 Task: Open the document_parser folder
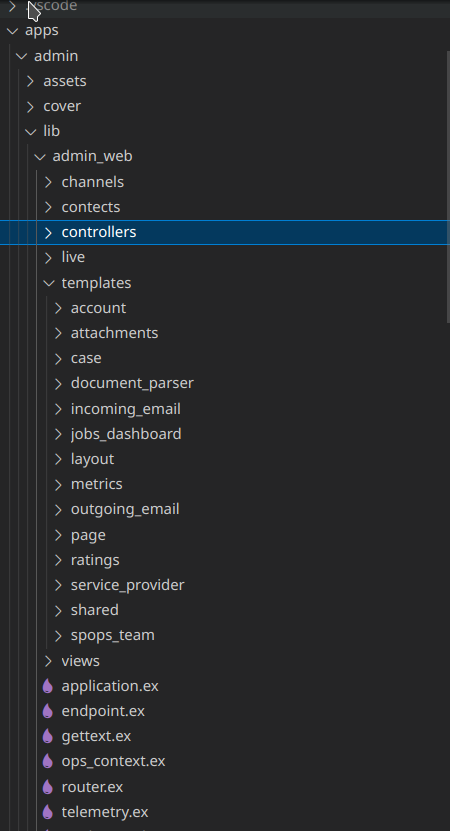(132, 383)
